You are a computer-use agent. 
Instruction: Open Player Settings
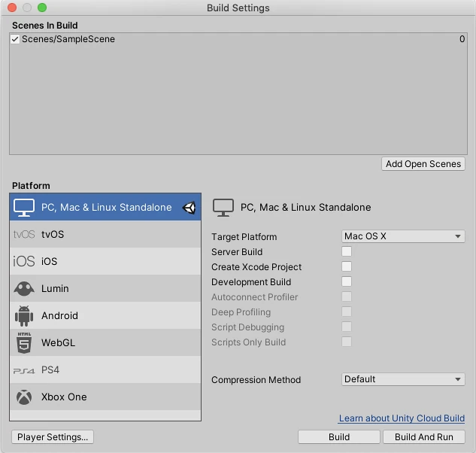point(53,437)
